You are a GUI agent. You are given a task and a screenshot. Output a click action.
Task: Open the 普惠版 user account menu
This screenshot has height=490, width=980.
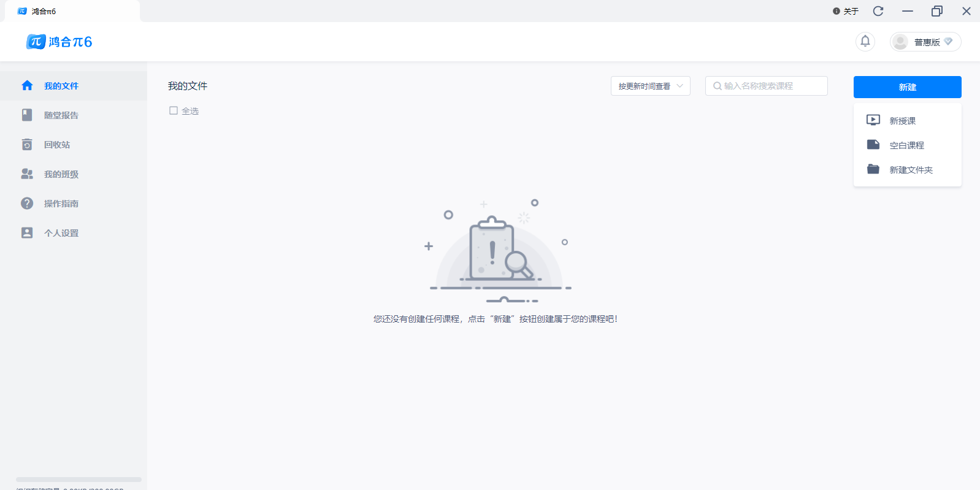pyautogui.click(x=925, y=42)
